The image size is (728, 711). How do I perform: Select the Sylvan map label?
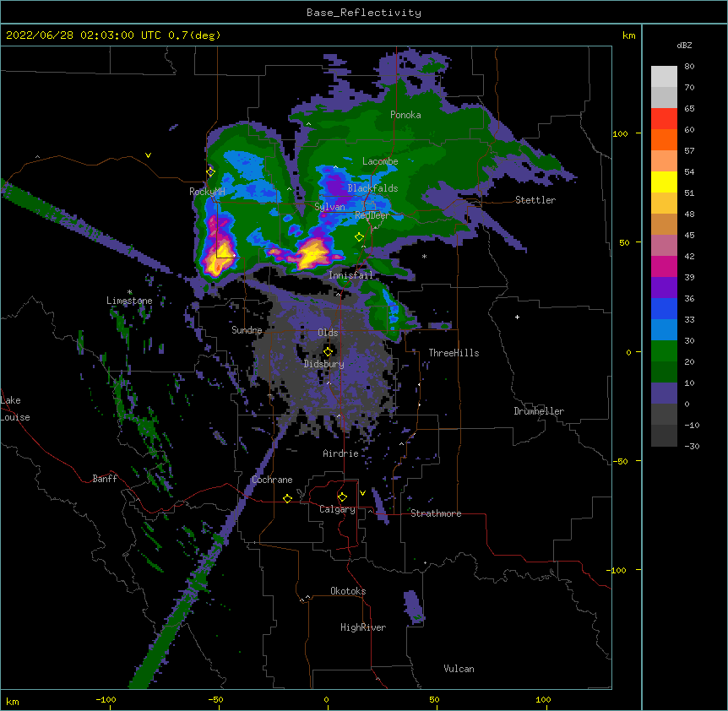click(x=329, y=207)
